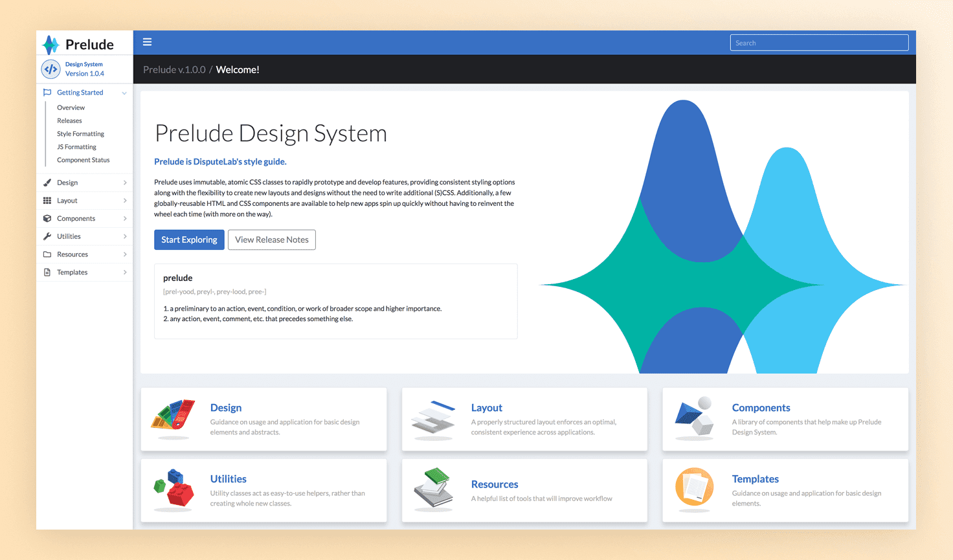Click the Search input field
This screenshot has width=953, height=560.
coord(819,43)
